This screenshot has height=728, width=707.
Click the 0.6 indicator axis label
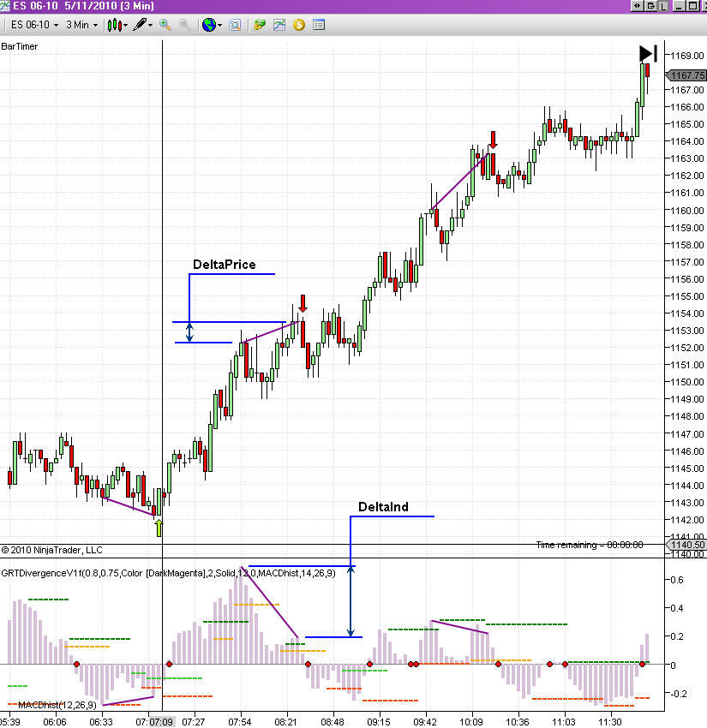(677, 580)
